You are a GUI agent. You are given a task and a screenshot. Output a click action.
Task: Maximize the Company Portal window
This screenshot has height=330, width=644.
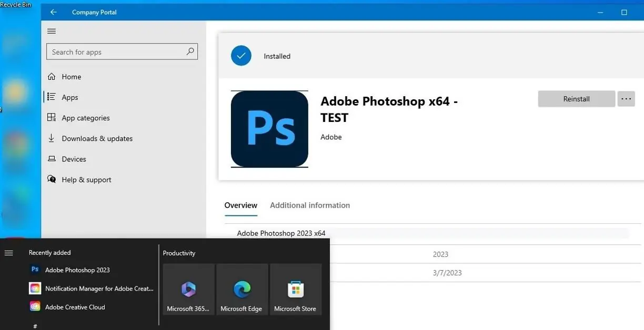[x=624, y=12]
